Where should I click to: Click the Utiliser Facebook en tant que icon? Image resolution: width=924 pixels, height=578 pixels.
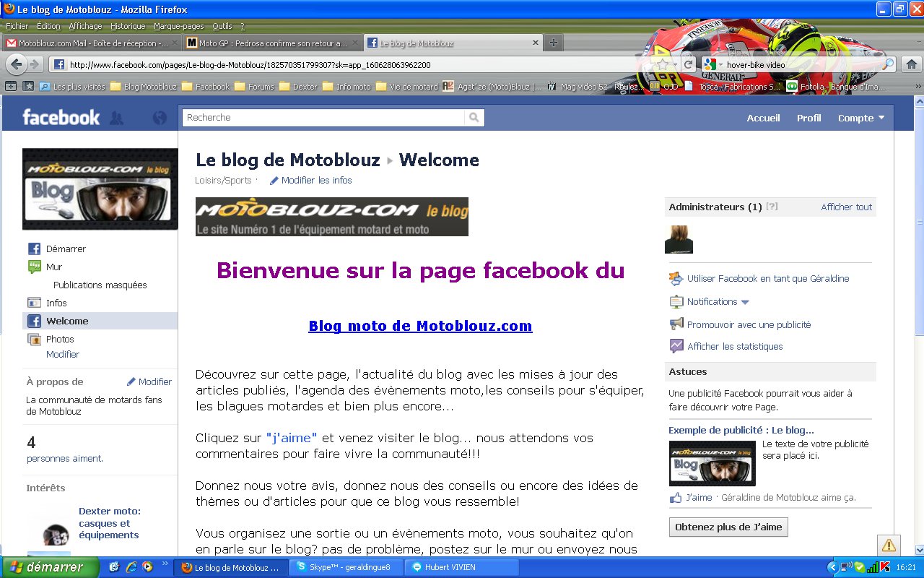(676, 278)
